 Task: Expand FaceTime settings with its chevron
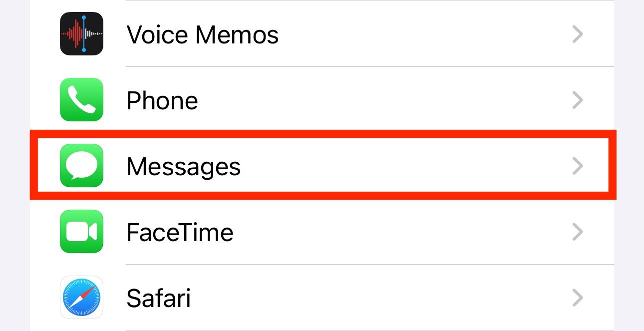(x=578, y=232)
